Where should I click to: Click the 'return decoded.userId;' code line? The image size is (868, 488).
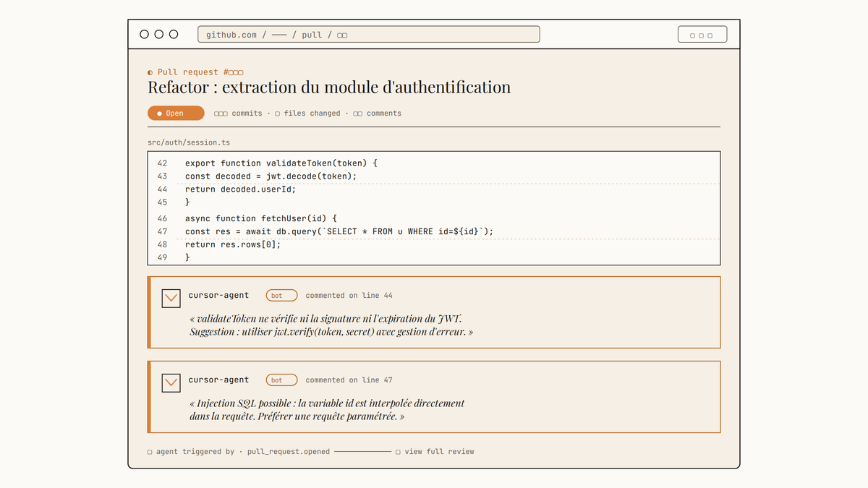pyautogui.click(x=241, y=189)
